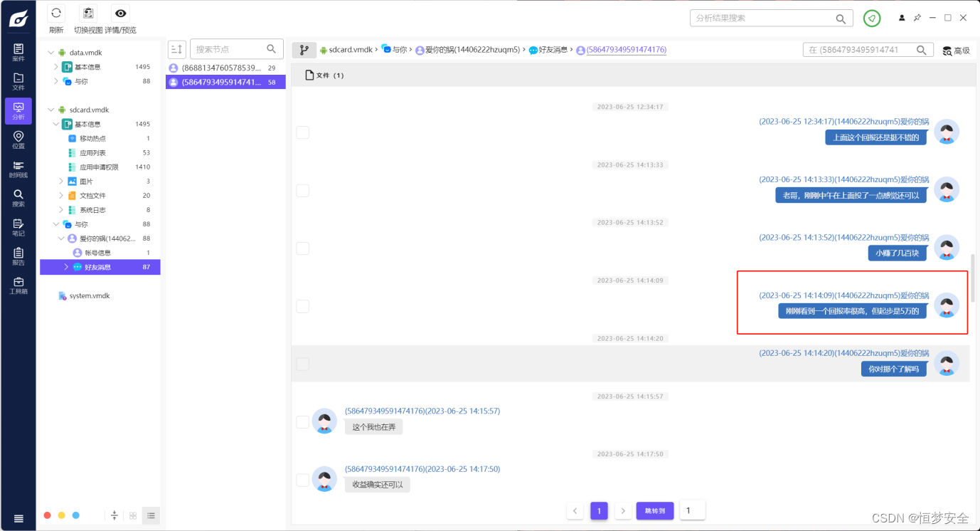Expand the 好友消息 tree node
980x531 pixels.
66,267
